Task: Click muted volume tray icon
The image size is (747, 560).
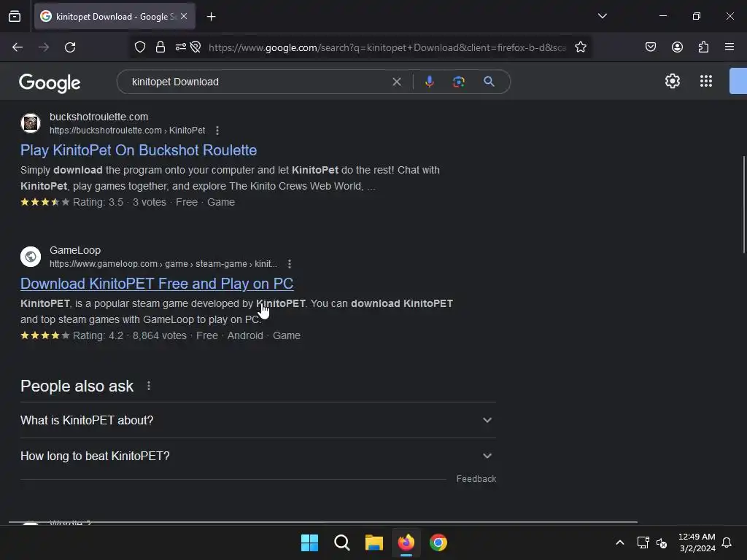Action: [x=661, y=542]
